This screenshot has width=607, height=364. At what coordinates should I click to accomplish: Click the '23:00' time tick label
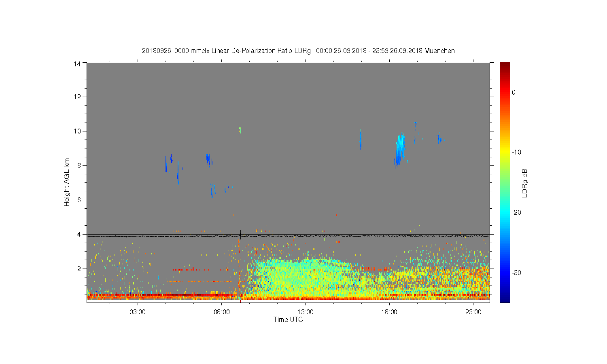click(473, 312)
